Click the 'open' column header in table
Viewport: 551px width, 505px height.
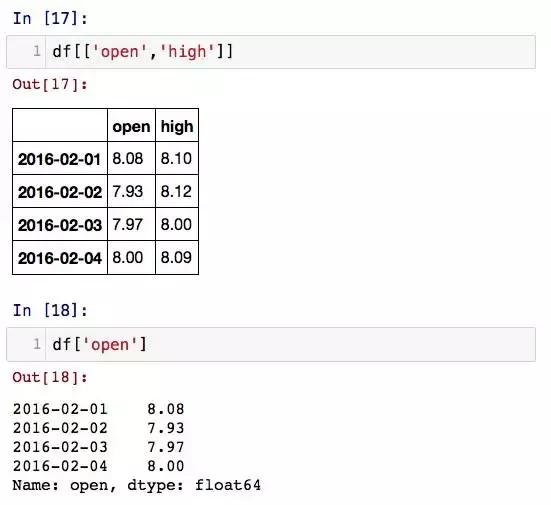[131, 126]
